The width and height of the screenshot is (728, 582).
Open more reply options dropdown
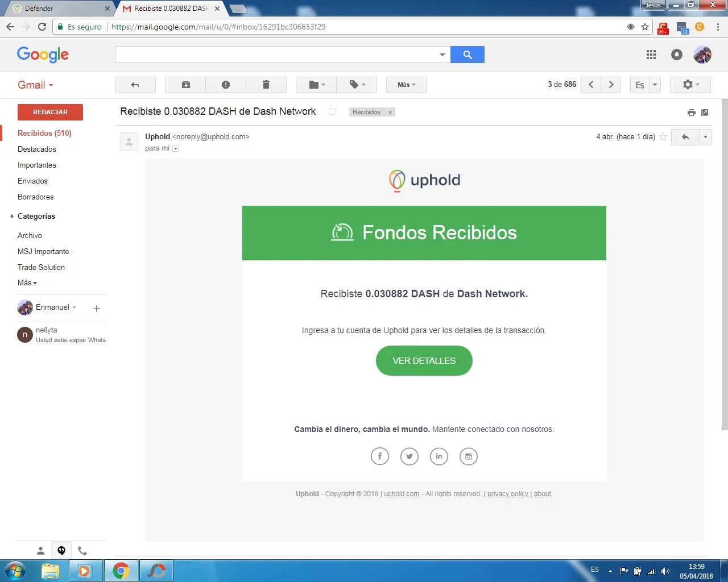pos(705,137)
